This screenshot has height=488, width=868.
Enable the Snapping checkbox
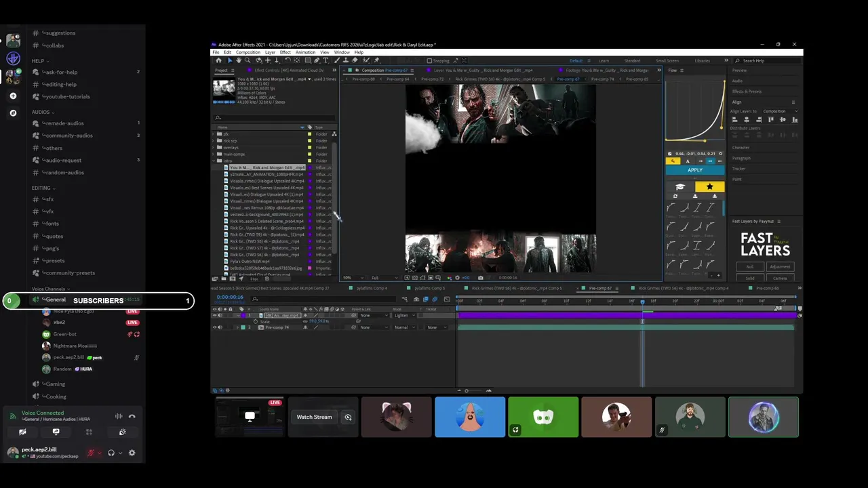[x=429, y=60]
